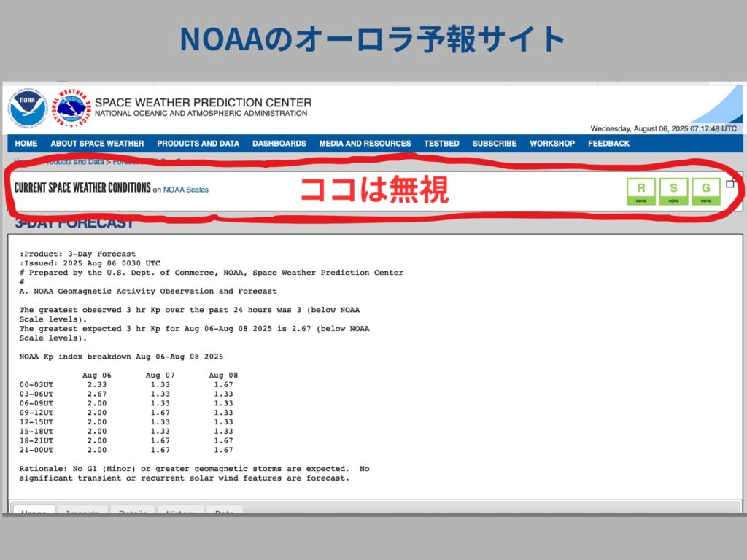Screen dimensions: 747x560
Task: Select the R radio blackout scale box
Action: (x=641, y=191)
